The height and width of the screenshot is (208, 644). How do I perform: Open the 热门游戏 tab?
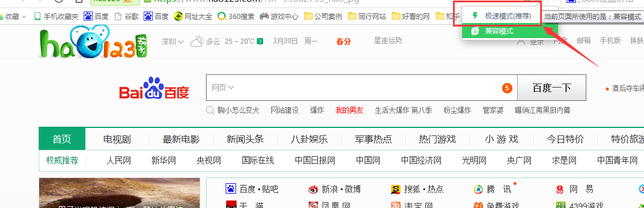(x=437, y=139)
